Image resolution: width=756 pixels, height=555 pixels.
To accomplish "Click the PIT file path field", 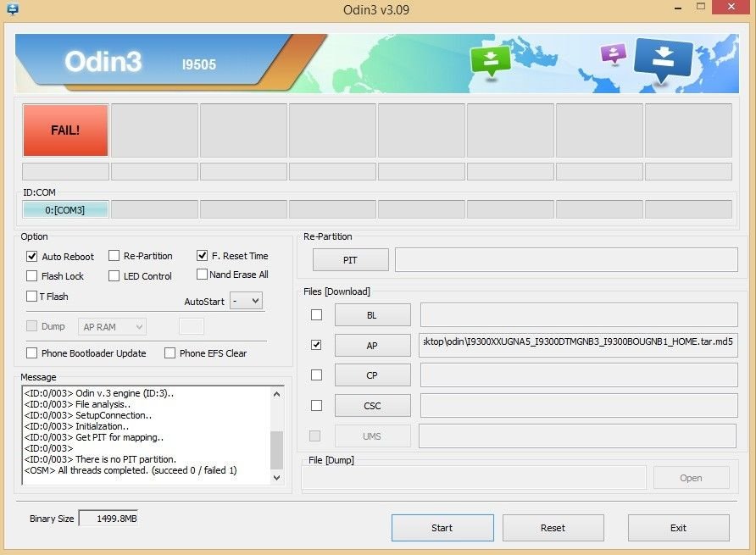I will tap(566, 260).
